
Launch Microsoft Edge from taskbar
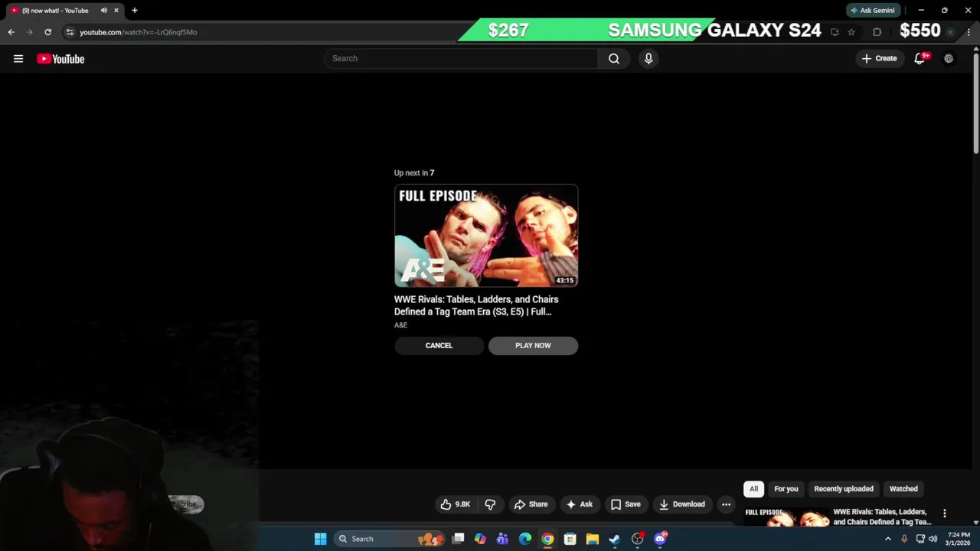pyautogui.click(x=525, y=539)
